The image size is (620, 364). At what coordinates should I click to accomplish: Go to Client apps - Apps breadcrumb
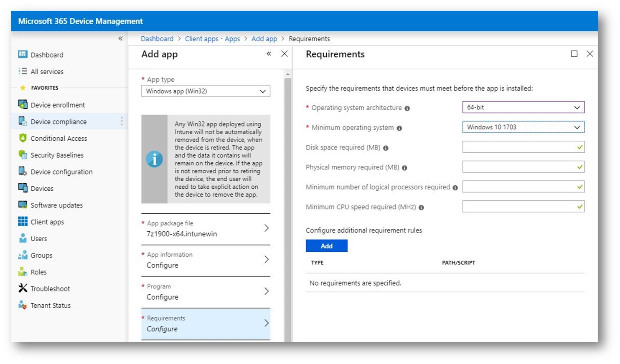tap(212, 39)
